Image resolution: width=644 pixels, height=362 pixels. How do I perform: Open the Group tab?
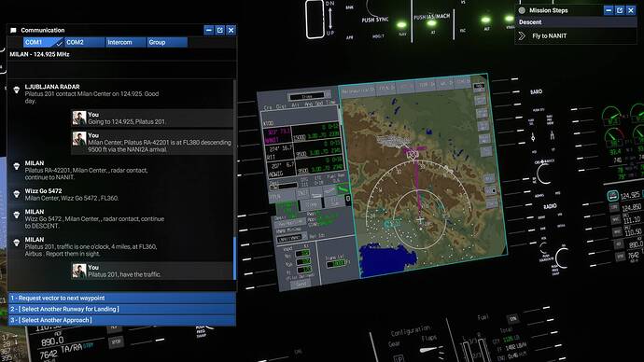167,42
